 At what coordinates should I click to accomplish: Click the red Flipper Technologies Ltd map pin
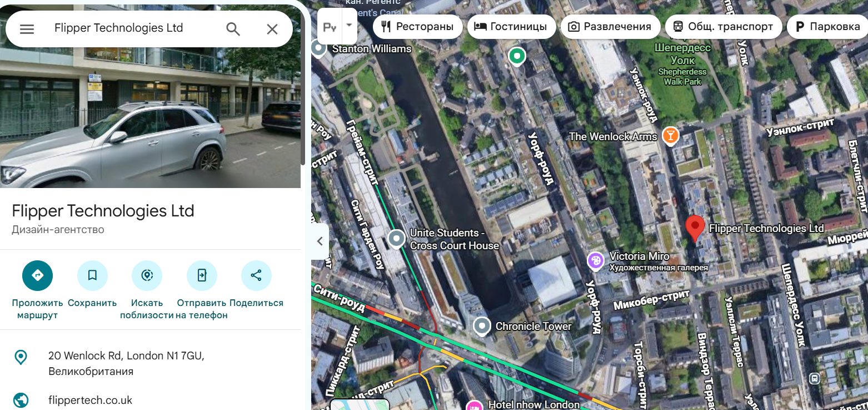[x=695, y=229]
